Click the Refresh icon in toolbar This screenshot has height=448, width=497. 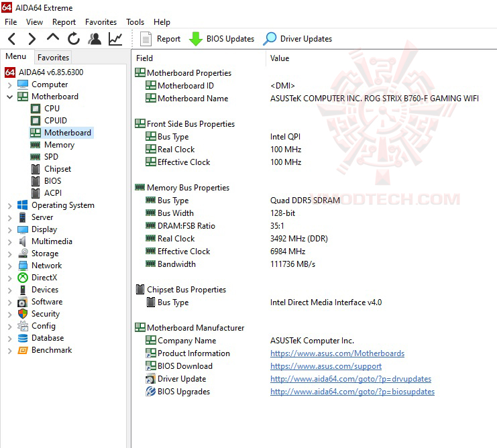pyautogui.click(x=74, y=39)
